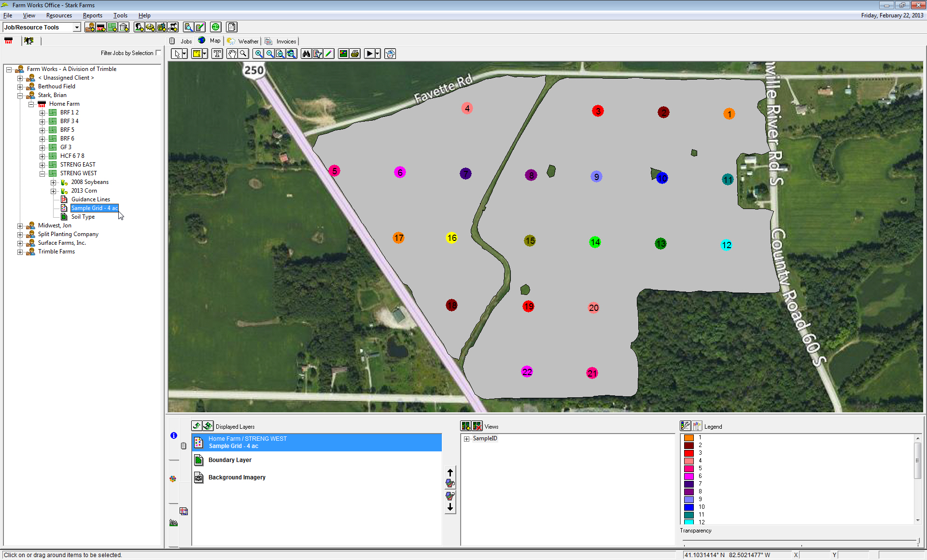Viewport: 927px width, 560px height.
Task: Expand the Berthoud Field client node
Action: pyautogui.click(x=20, y=87)
